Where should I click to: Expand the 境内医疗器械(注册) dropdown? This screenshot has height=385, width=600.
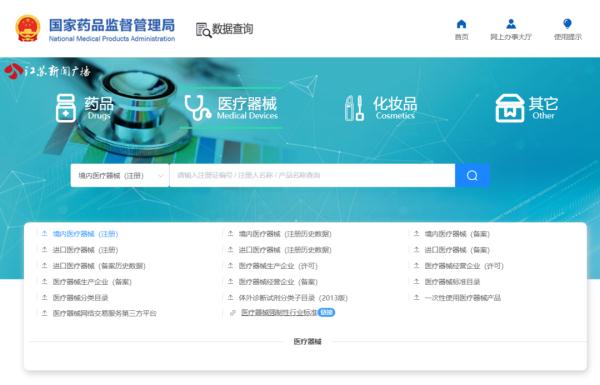(120, 176)
